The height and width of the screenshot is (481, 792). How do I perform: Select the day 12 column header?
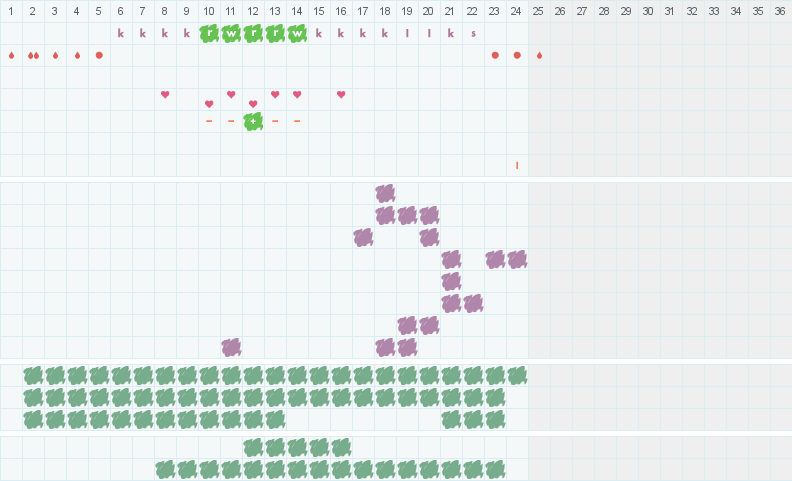pos(253,11)
